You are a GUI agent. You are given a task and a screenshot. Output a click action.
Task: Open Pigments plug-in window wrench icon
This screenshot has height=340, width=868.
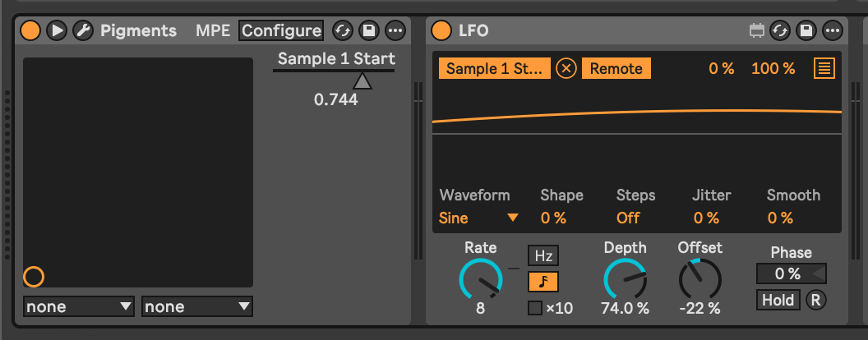pos(83,30)
